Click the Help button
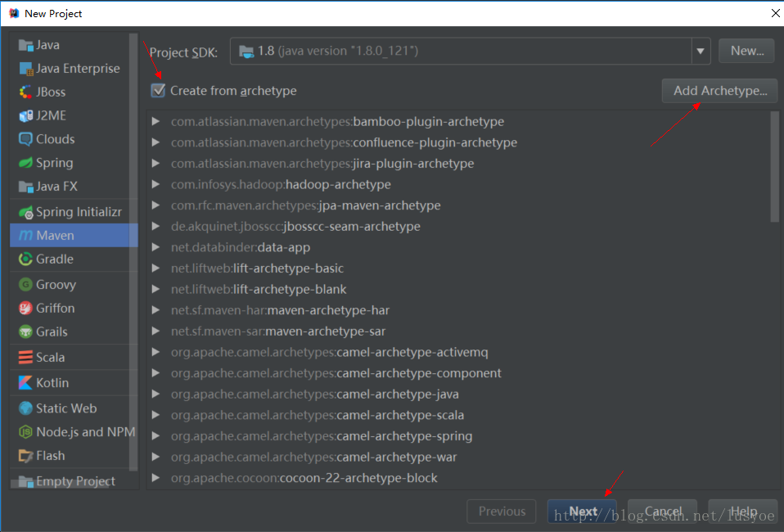The image size is (784, 532). (744, 512)
